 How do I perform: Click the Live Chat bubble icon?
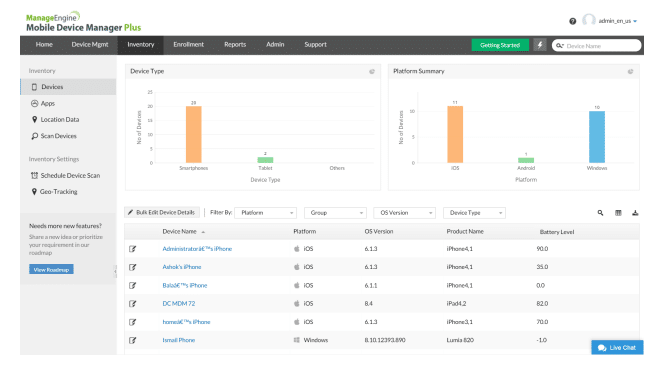point(602,348)
